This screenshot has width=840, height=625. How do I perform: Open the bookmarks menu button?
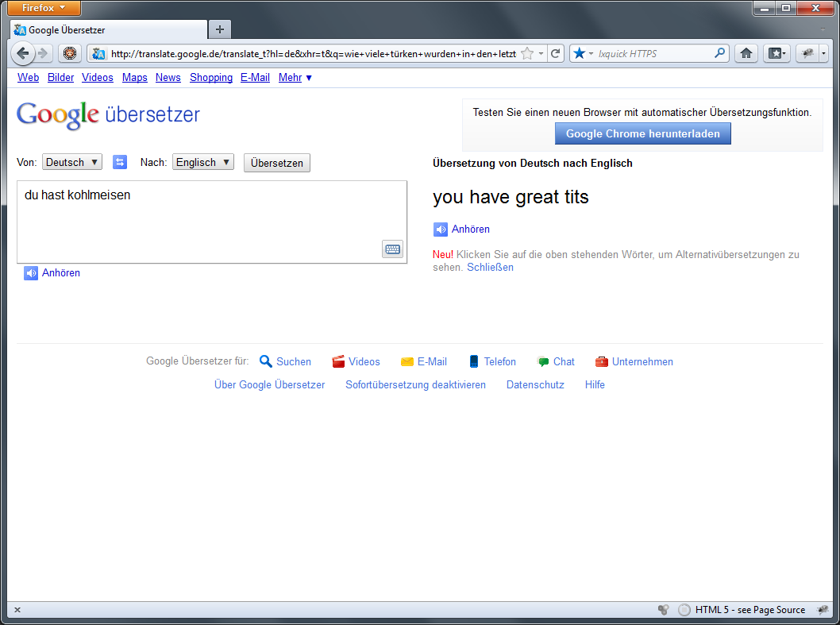[x=776, y=53]
